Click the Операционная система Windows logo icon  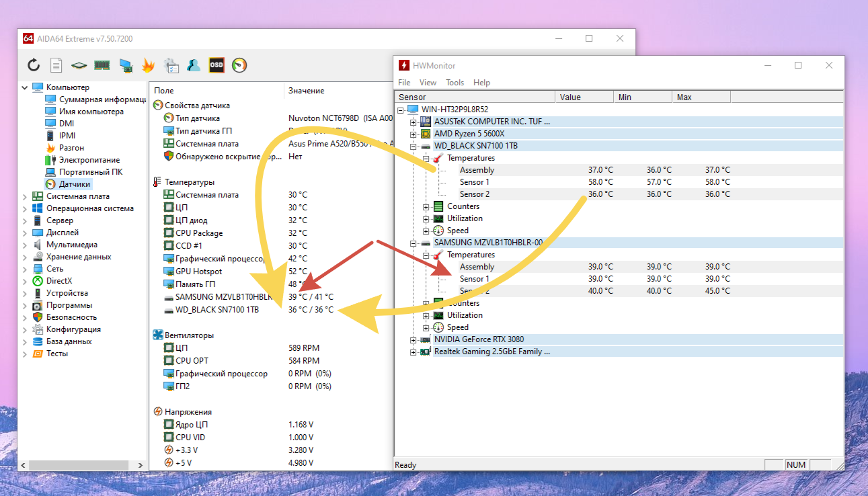click(38, 208)
